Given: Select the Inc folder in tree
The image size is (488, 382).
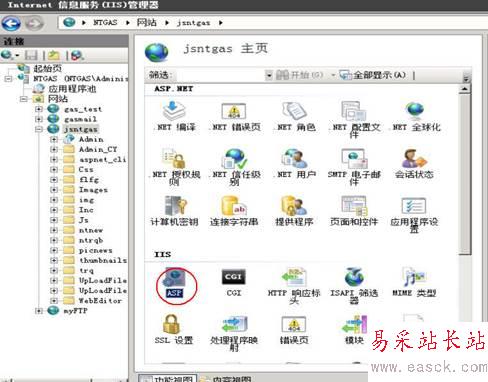Looking at the screenshot, I should pyautogui.click(x=86, y=210).
